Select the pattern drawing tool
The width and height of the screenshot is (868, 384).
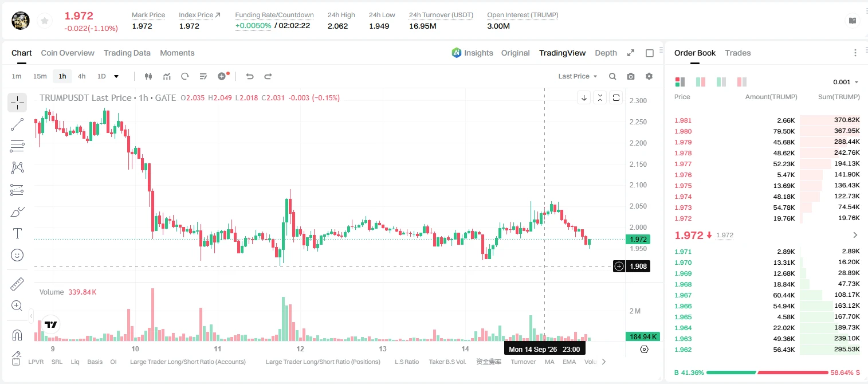17,168
